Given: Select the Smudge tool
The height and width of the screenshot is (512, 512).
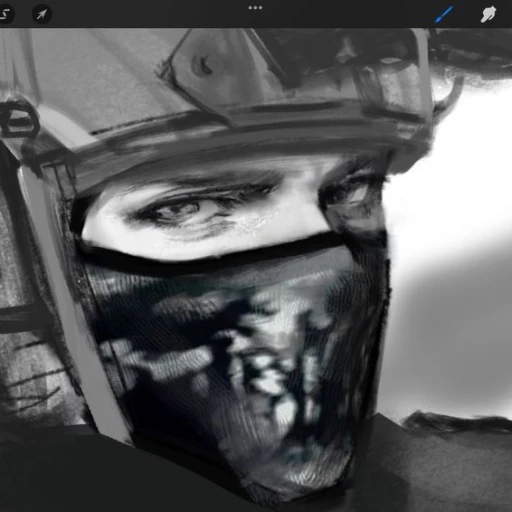Looking at the screenshot, I should click(x=488, y=14).
